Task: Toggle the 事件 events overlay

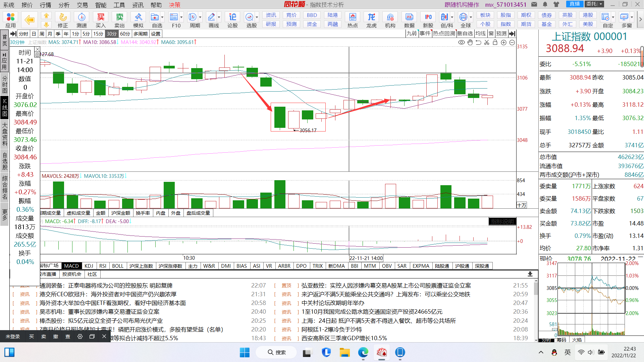Action: tap(425, 34)
